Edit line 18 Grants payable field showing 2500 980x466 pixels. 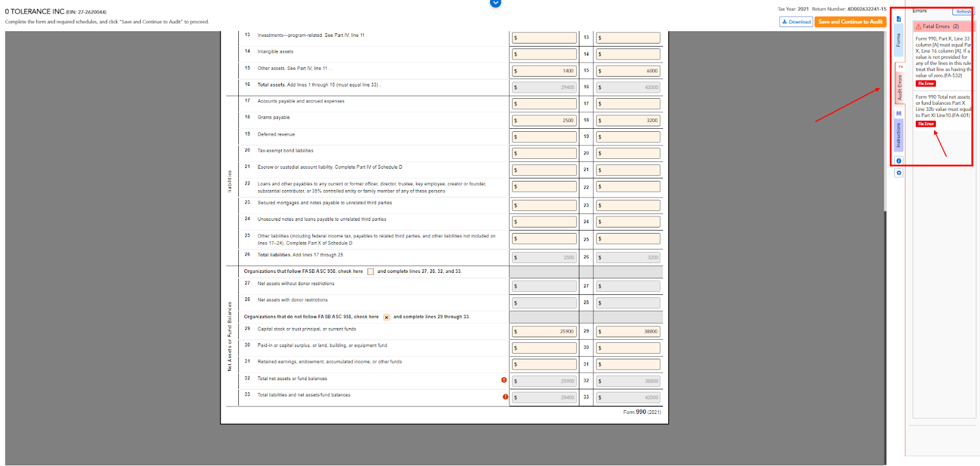pyautogui.click(x=544, y=121)
